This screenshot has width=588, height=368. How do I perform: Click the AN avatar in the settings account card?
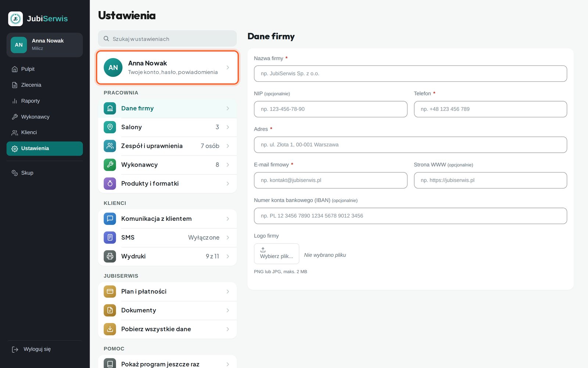[113, 68]
